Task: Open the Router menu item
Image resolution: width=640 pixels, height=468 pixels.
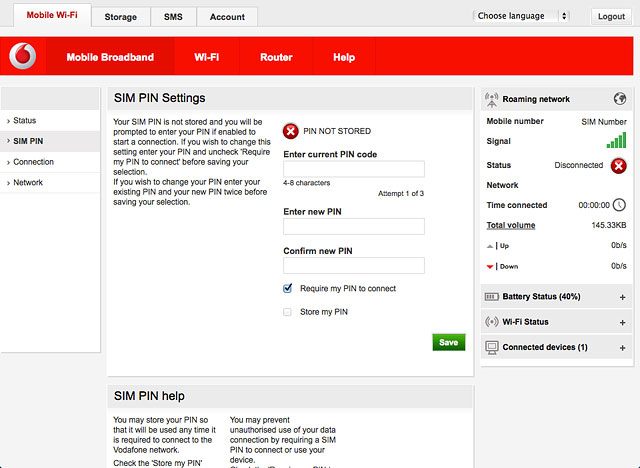Action: 276,57
